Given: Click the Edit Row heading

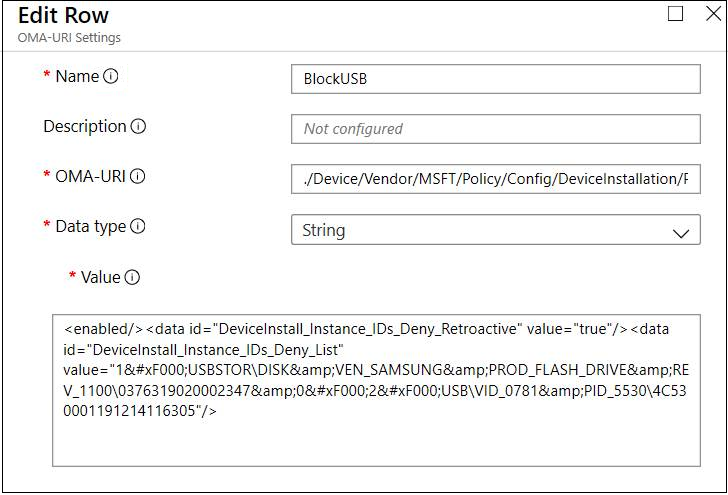Looking at the screenshot, I should (64, 16).
